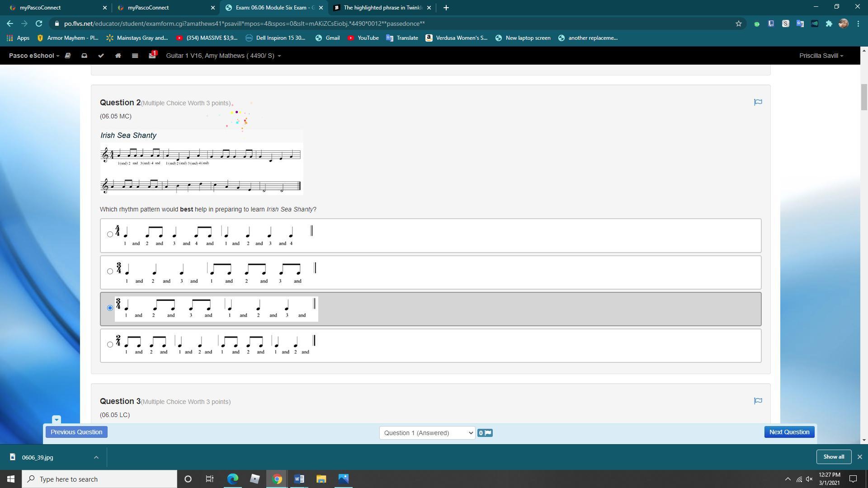
Task: Click the page vertical scrollbar thumb
Action: click(863, 97)
